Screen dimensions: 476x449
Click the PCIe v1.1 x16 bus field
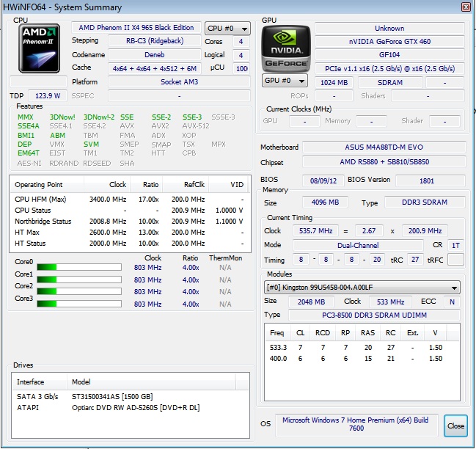[389, 69]
